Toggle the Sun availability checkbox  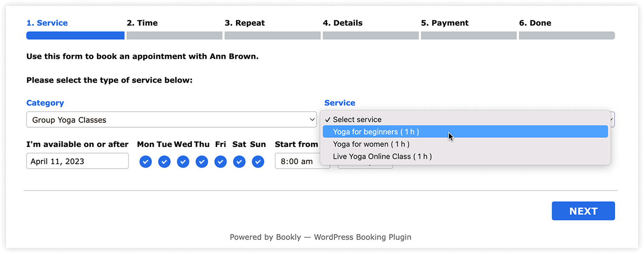click(x=258, y=162)
